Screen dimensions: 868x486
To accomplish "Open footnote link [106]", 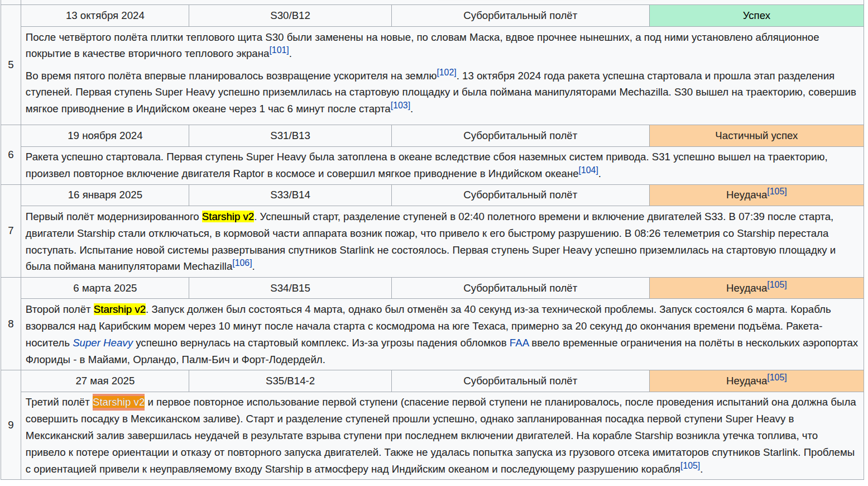I will click(x=242, y=263).
